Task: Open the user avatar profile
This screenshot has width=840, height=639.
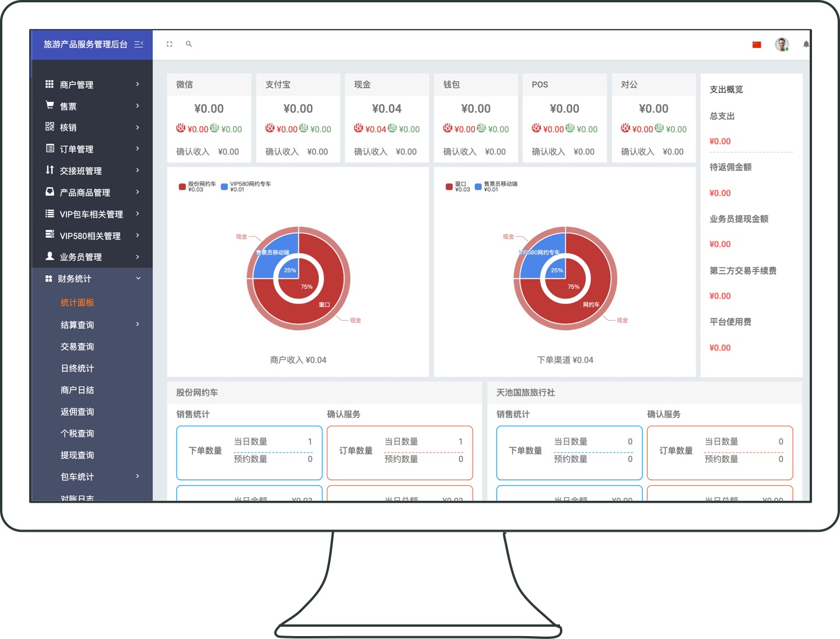Action: point(782,44)
